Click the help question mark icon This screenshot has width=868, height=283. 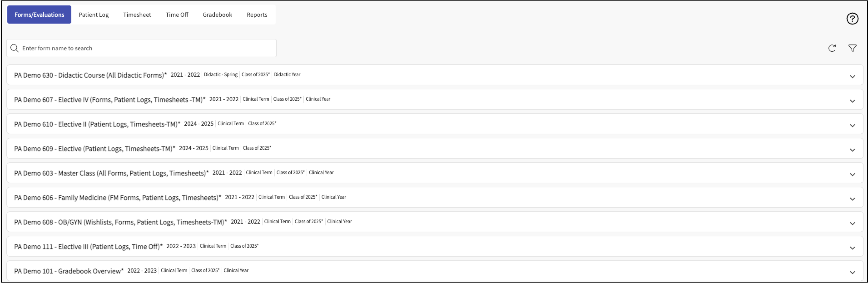(852, 19)
